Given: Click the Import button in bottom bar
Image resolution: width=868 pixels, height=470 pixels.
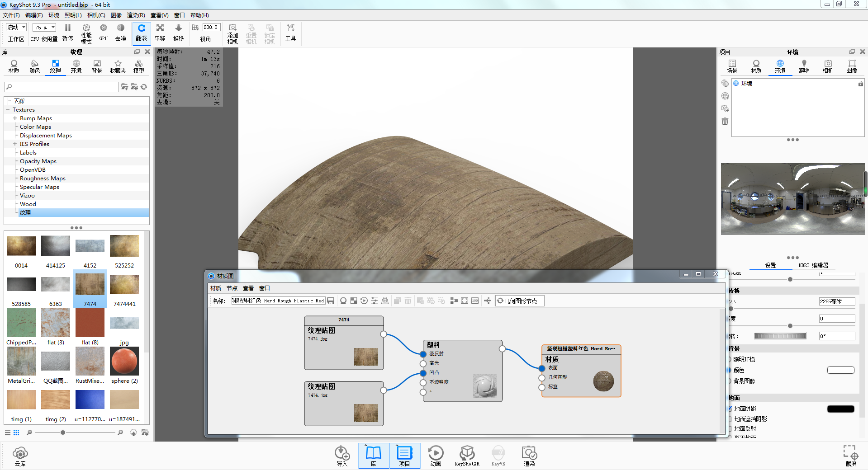Looking at the screenshot, I should [342, 456].
